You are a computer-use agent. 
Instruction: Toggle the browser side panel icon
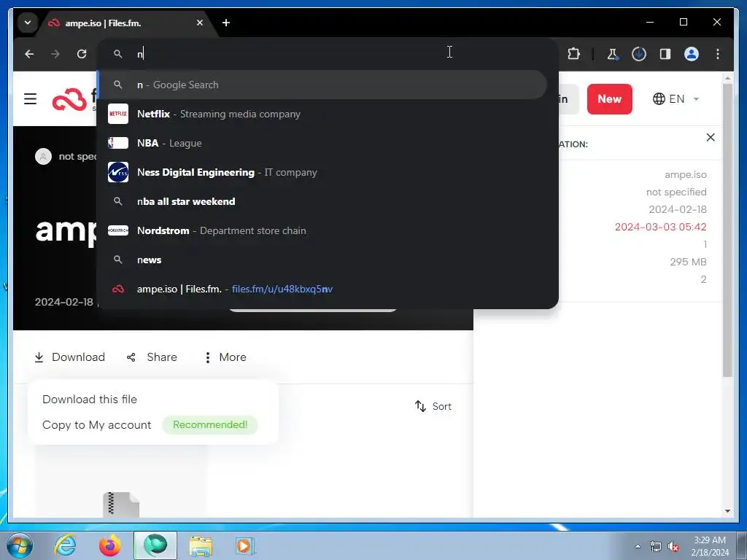point(665,54)
